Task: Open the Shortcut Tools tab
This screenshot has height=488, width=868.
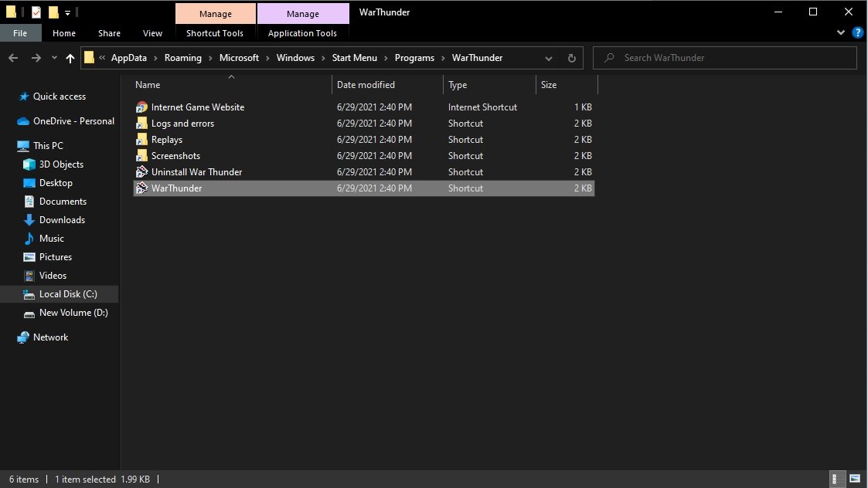Action: pyautogui.click(x=215, y=33)
